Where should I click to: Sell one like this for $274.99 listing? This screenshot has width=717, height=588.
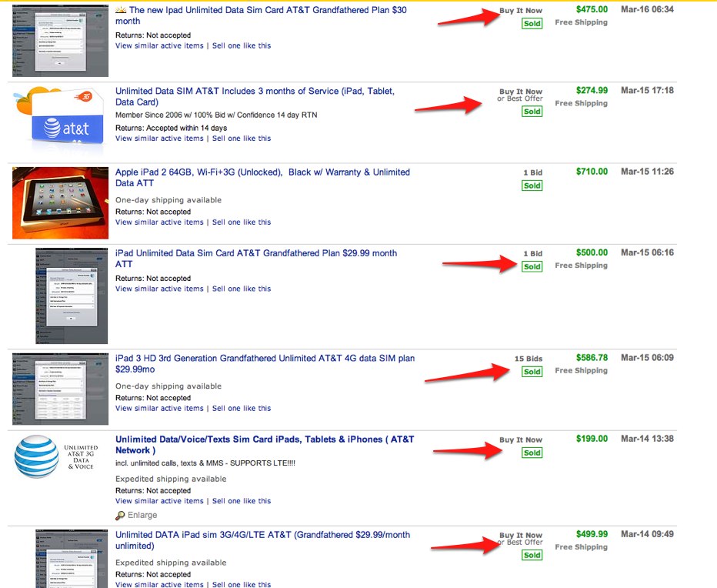point(242,139)
